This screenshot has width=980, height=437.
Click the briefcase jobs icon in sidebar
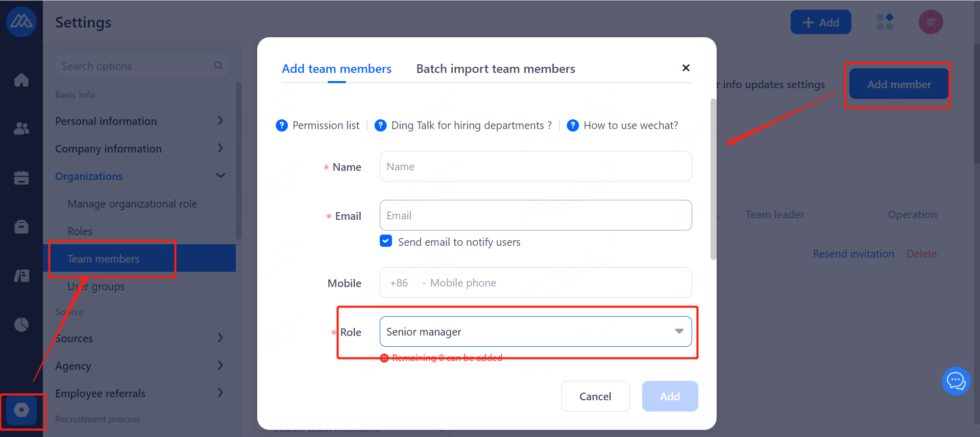pyautogui.click(x=21, y=226)
